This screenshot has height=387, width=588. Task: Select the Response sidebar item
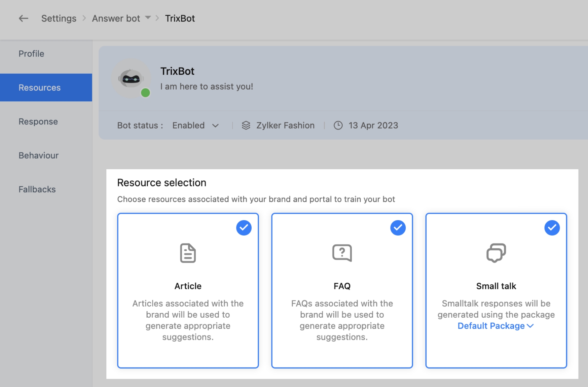click(38, 121)
